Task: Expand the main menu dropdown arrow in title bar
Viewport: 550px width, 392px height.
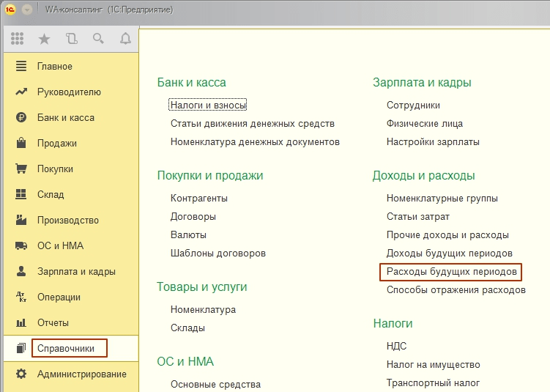Action: pos(27,10)
